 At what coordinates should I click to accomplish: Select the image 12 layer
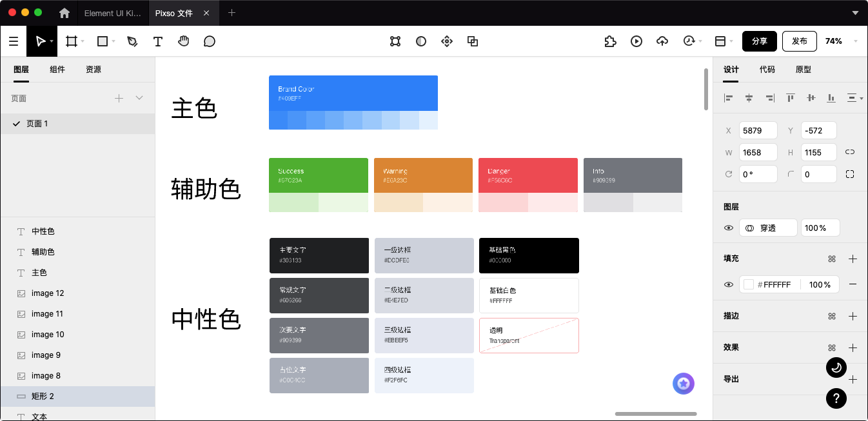[x=77, y=293]
